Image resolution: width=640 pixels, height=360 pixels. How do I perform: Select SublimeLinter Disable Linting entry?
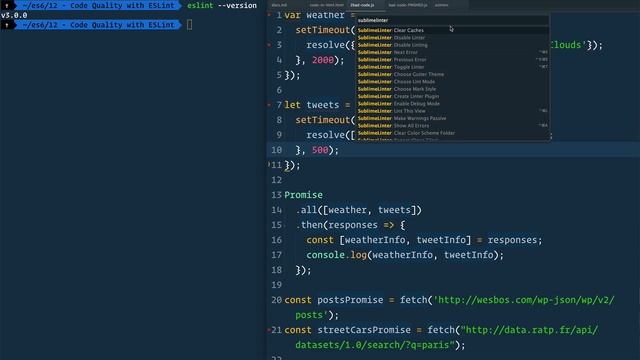tap(452, 45)
